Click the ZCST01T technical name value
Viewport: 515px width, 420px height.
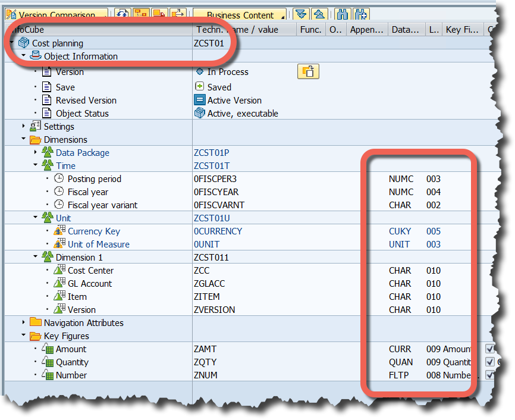[211, 165]
